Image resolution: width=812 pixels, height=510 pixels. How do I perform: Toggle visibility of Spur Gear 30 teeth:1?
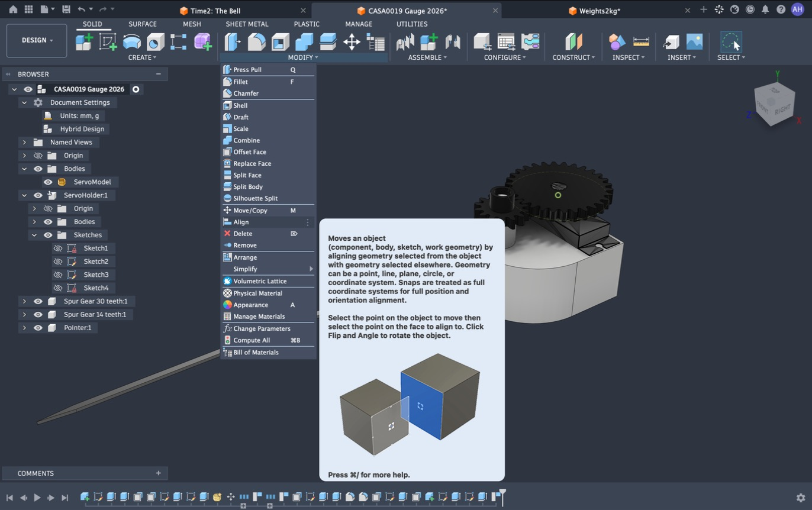coord(38,301)
